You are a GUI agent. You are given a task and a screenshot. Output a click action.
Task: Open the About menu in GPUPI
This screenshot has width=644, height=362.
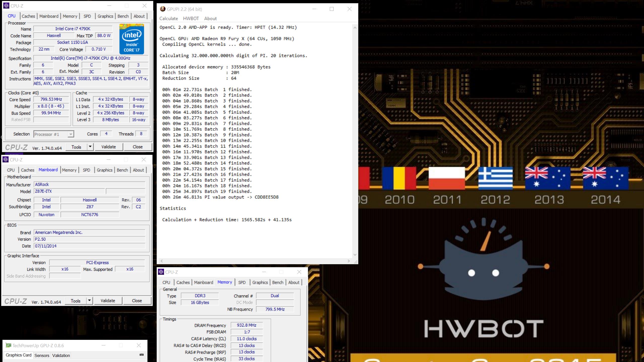[210, 19]
